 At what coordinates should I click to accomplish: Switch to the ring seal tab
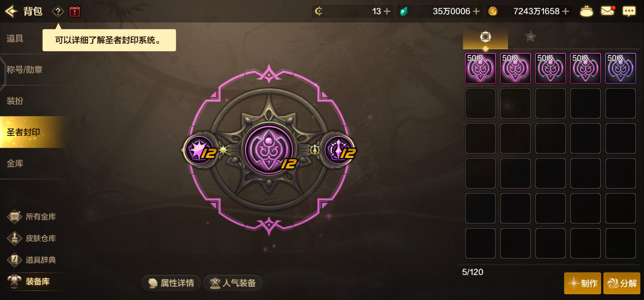486,37
